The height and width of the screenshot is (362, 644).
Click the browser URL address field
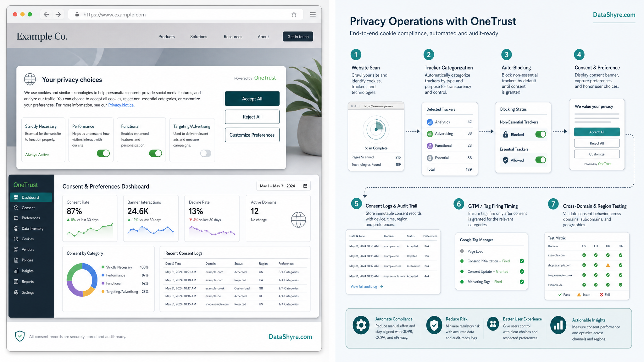(186, 14)
